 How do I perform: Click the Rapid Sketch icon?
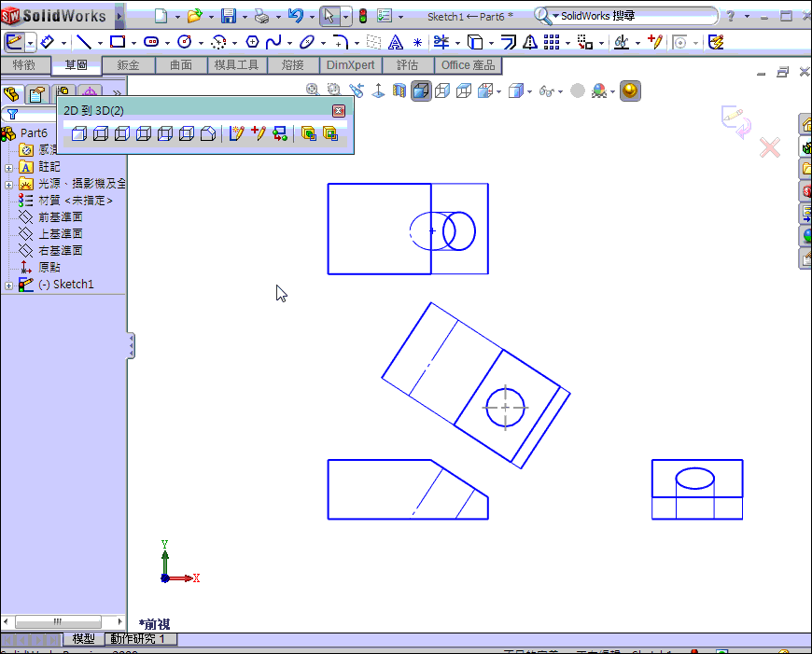pos(716,42)
